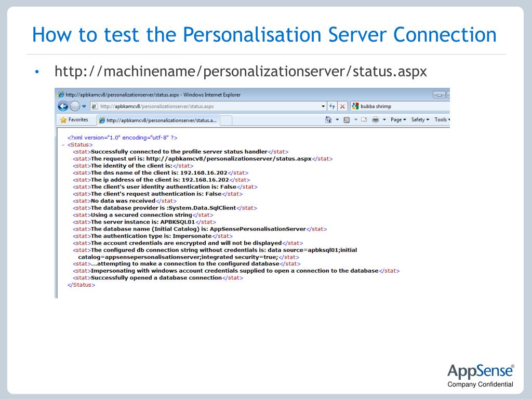Click 'The request uri is' line
Screen dimensions: 532x399
(203, 159)
